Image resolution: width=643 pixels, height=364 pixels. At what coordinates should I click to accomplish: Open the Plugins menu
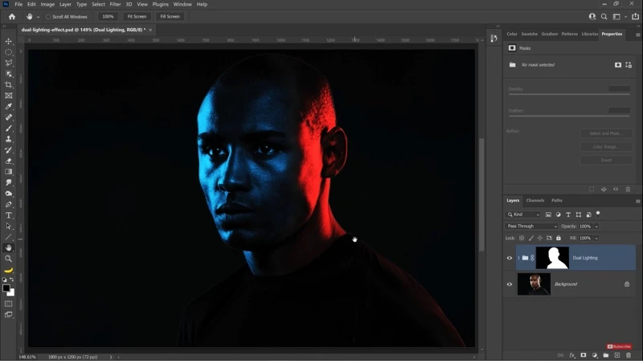pyautogui.click(x=160, y=4)
